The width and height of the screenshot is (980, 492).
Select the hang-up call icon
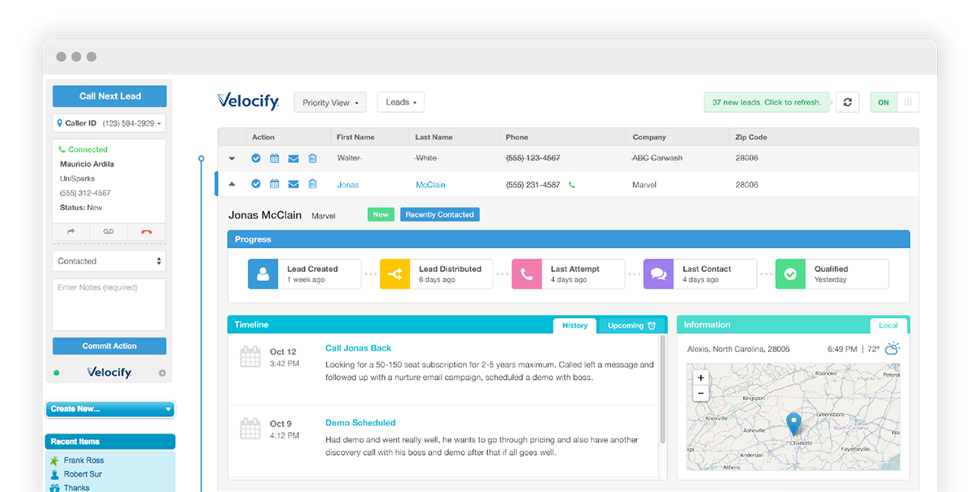coord(146,231)
